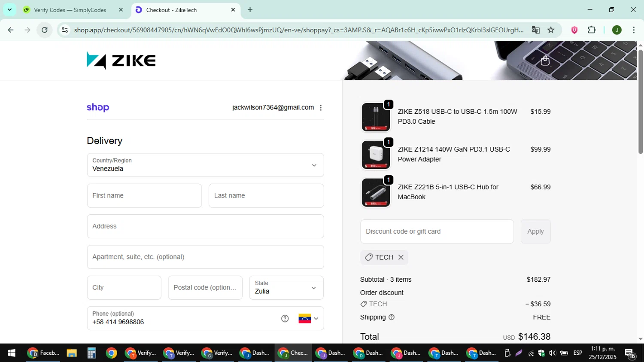Open account options menu beside email
The height and width of the screenshot is (362, 644).
tap(321, 108)
